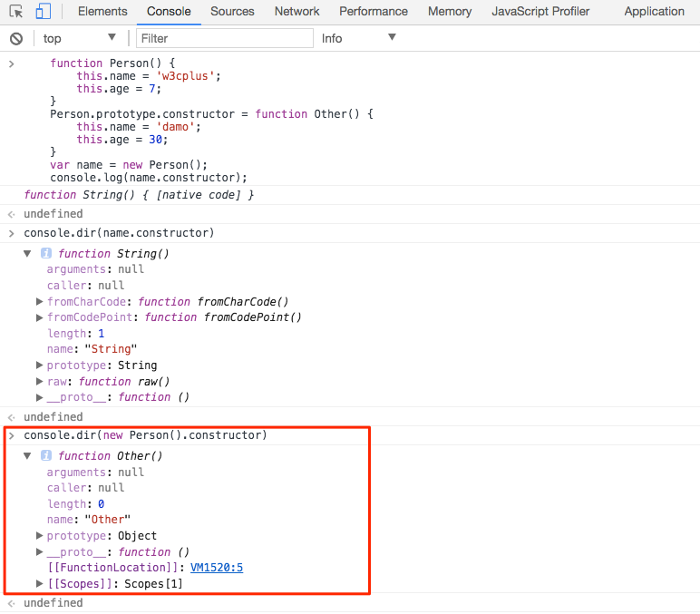Expand the [[Scopes]] entry
The width and height of the screenshot is (700, 614).
coord(39,584)
